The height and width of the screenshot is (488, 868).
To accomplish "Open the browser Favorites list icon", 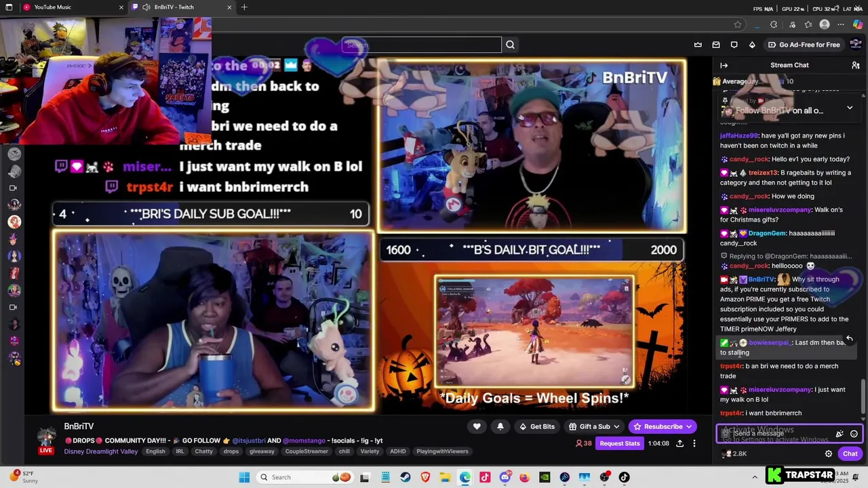I will pyautogui.click(x=808, y=24).
